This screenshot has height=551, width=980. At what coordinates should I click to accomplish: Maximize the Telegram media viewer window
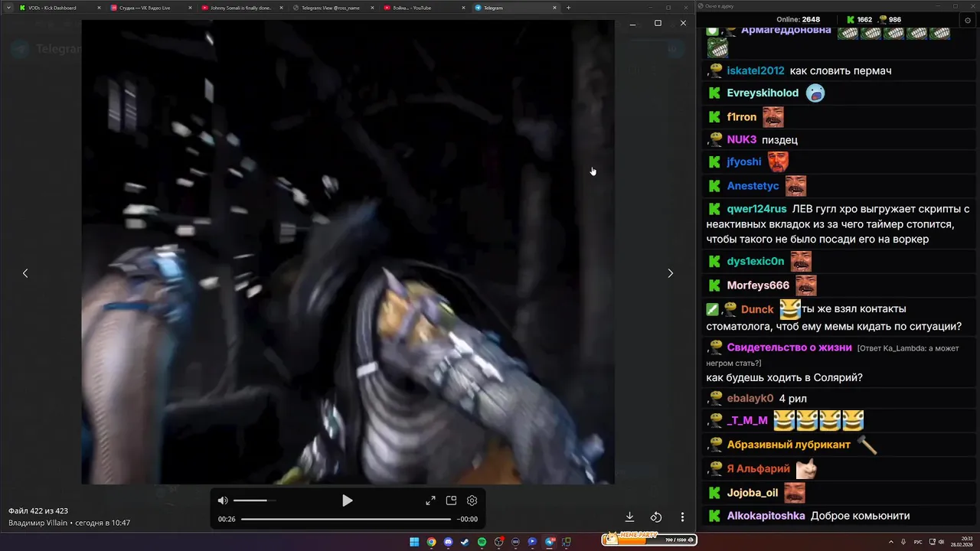pyautogui.click(x=658, y=23)
